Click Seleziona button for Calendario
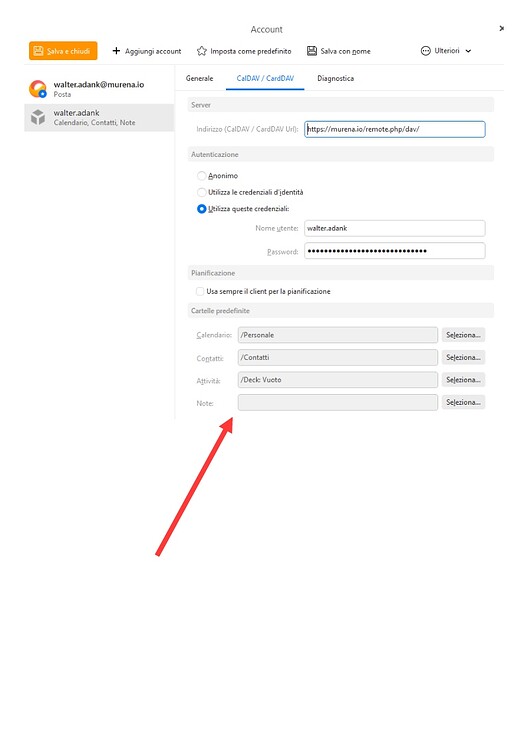Image resolution: width=529 pixels, height=750 pixels. pos(463,335)
